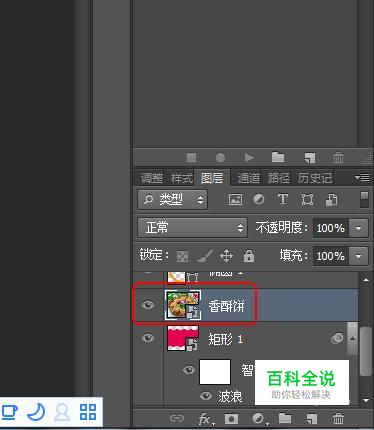Lock layer position

tap(226, 256)
